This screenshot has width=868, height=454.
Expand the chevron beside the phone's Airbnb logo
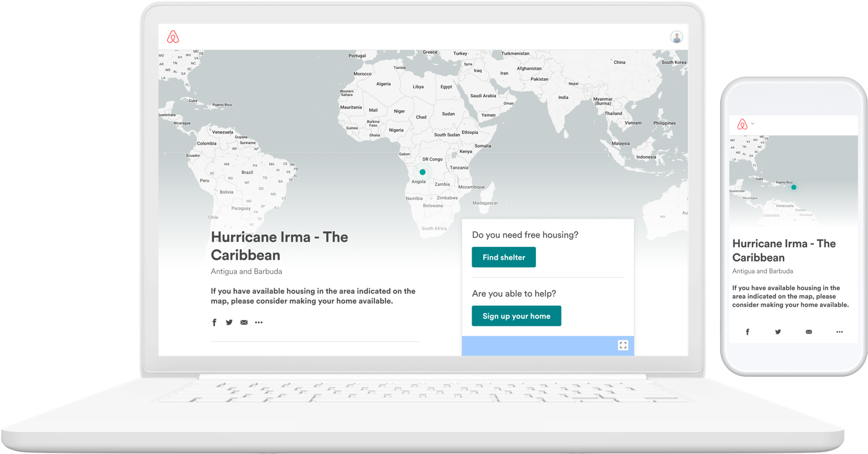(753, 124)
